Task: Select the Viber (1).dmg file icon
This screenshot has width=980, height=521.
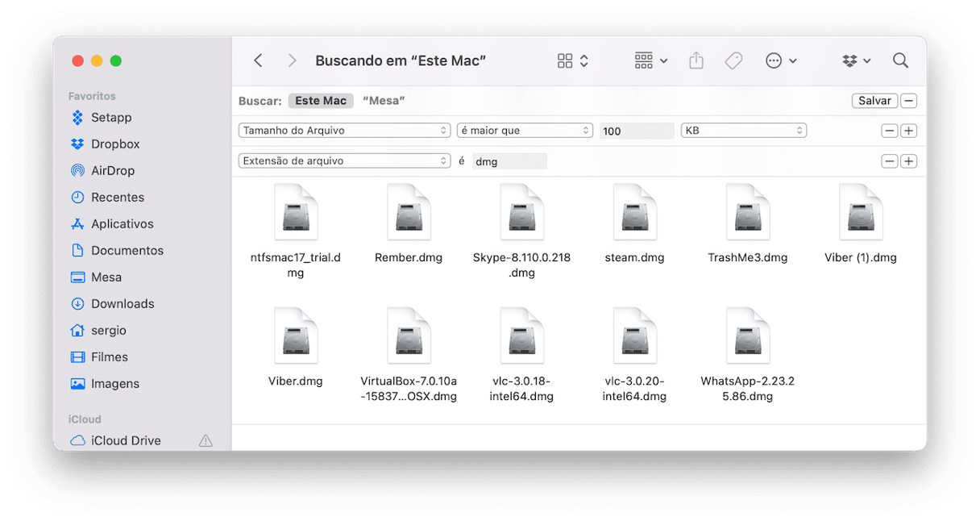Action: [860, 212]
